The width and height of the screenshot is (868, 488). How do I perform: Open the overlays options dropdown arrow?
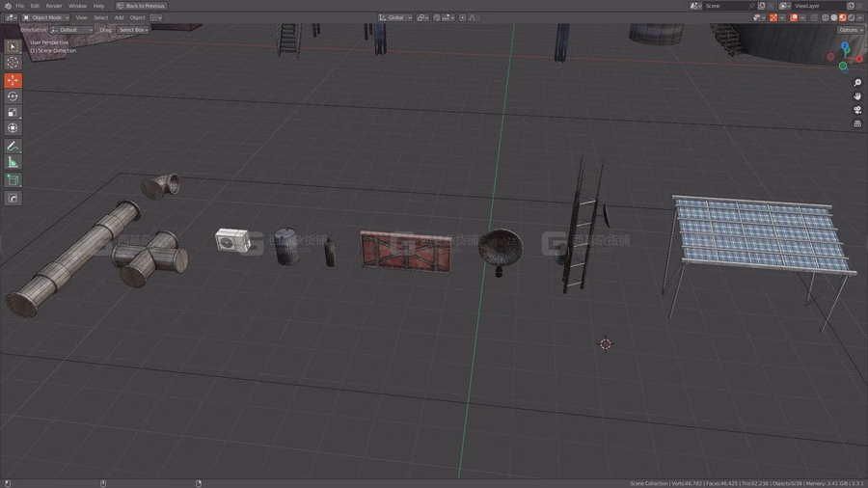[802, 17]
